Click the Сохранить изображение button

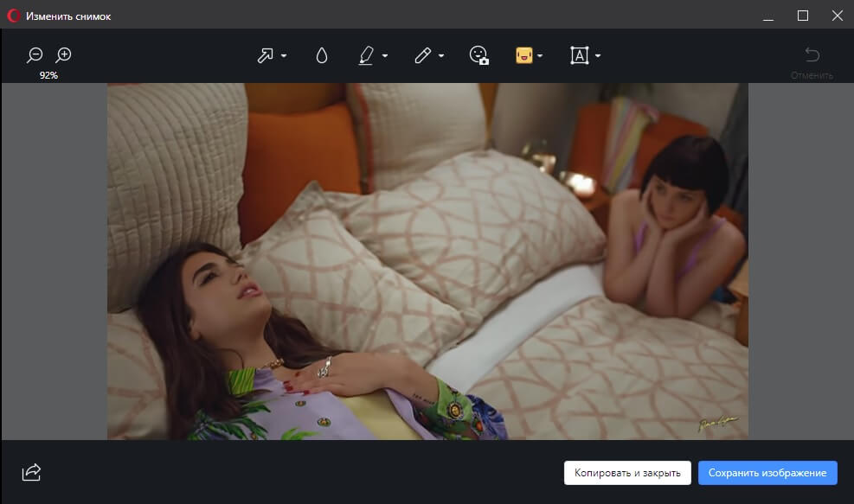(x=767, y=473)
